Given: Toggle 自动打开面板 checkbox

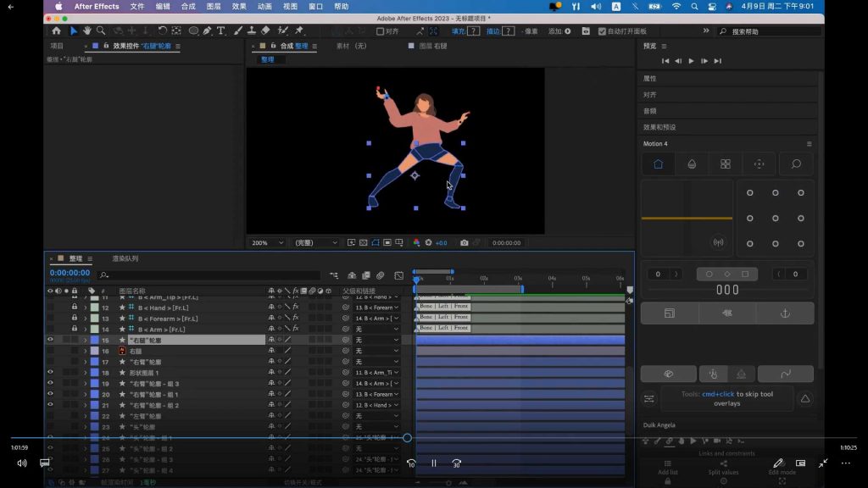Looking at the screenshot, I should click(x=602, y=31).
